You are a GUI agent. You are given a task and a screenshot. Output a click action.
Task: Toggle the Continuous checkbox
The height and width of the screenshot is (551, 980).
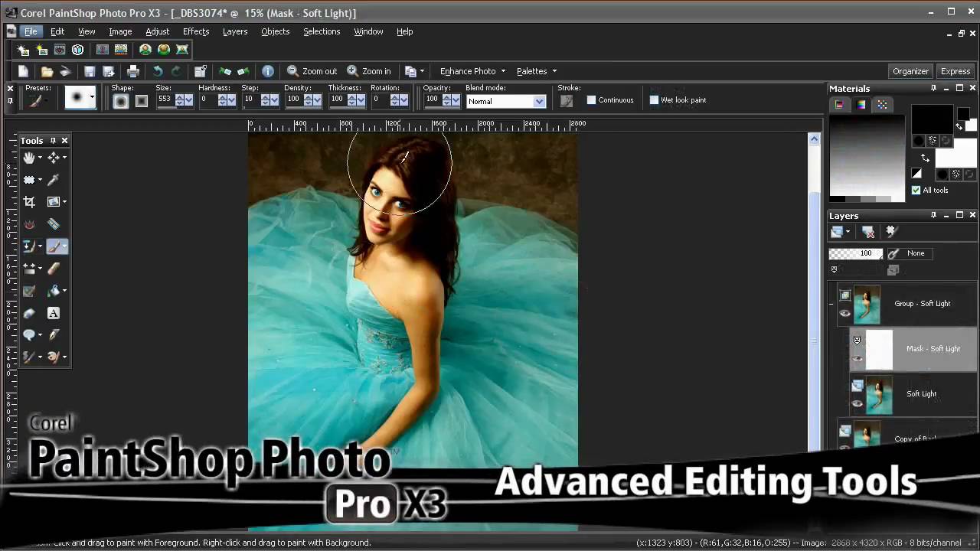click(x=591, y=100)
